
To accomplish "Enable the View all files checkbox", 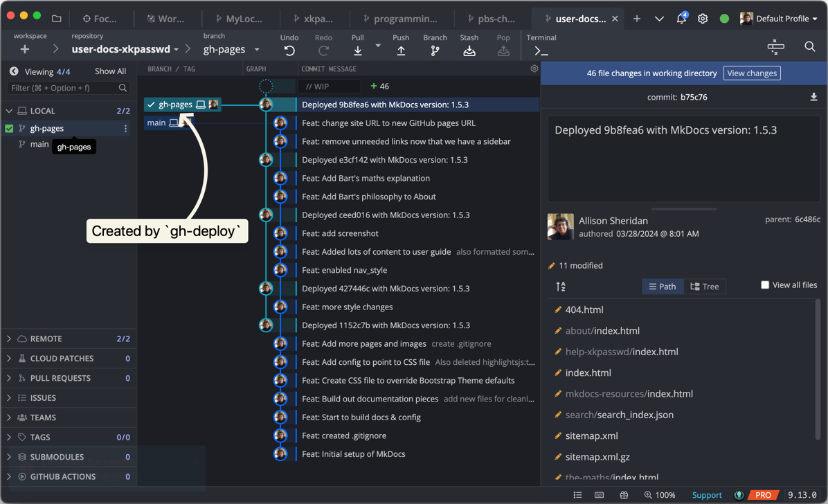I will (765, 285).
